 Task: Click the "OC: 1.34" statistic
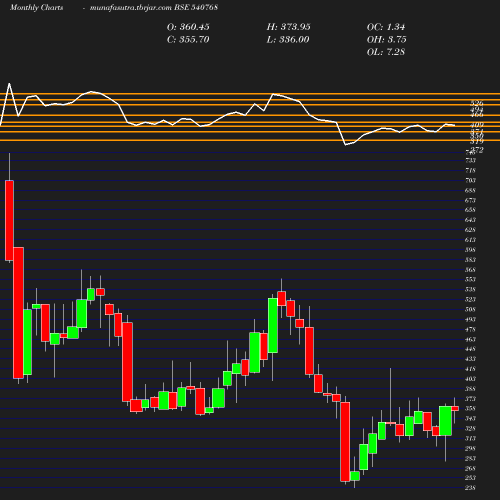[386, 27]
